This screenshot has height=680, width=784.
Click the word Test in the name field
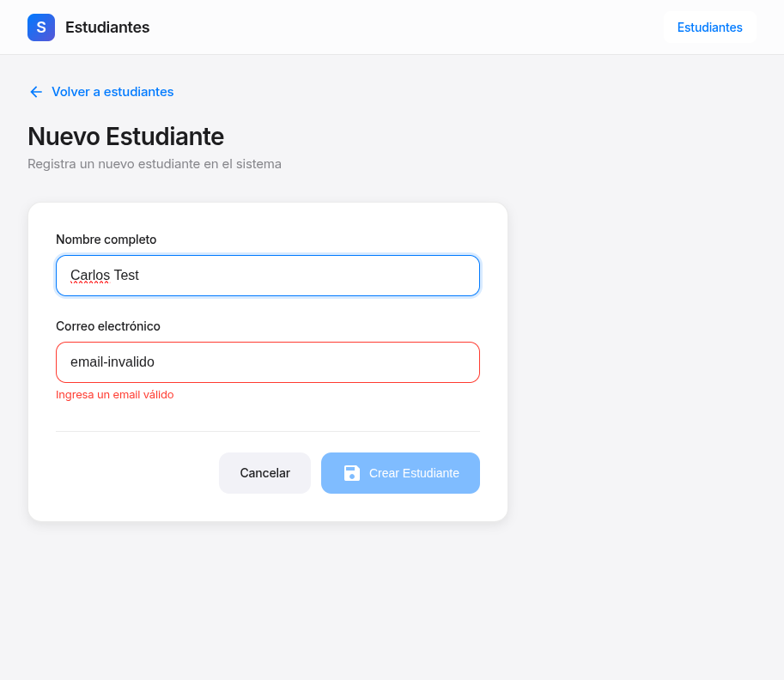[x=126, y=276]
